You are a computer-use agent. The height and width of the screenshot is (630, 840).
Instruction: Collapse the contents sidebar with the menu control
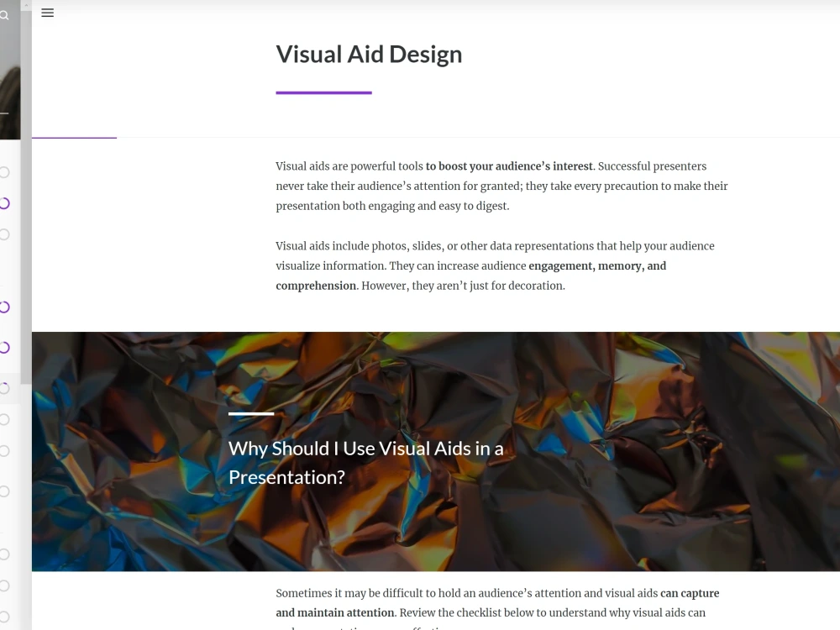pyautogui.click(x=47, y=13)
